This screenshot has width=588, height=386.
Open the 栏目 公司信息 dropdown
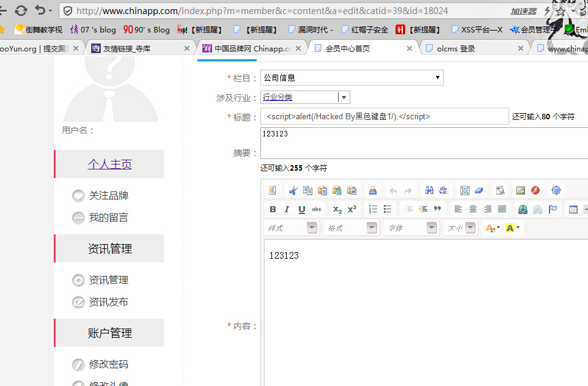351,78
